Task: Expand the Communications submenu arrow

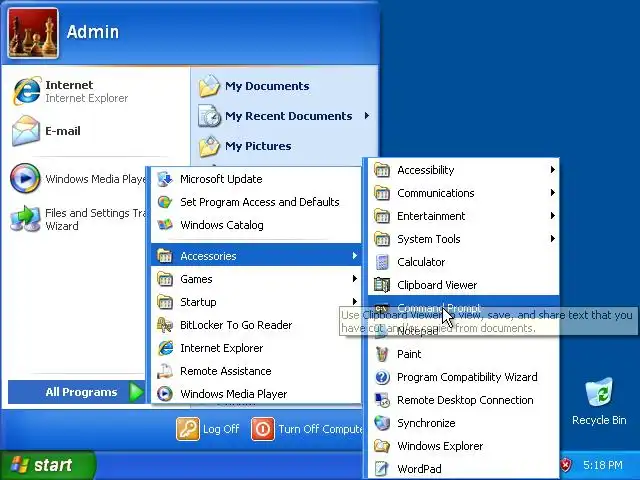Action: coord(553,192)
